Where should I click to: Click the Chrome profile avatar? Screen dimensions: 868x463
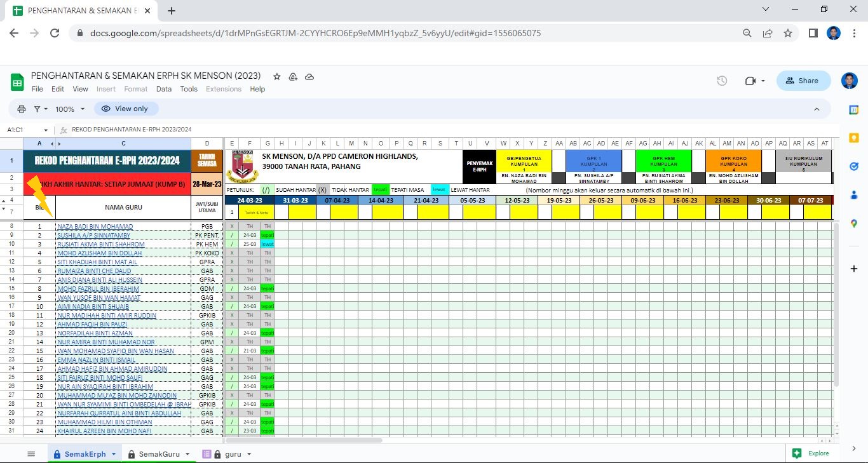pos(834,33)
